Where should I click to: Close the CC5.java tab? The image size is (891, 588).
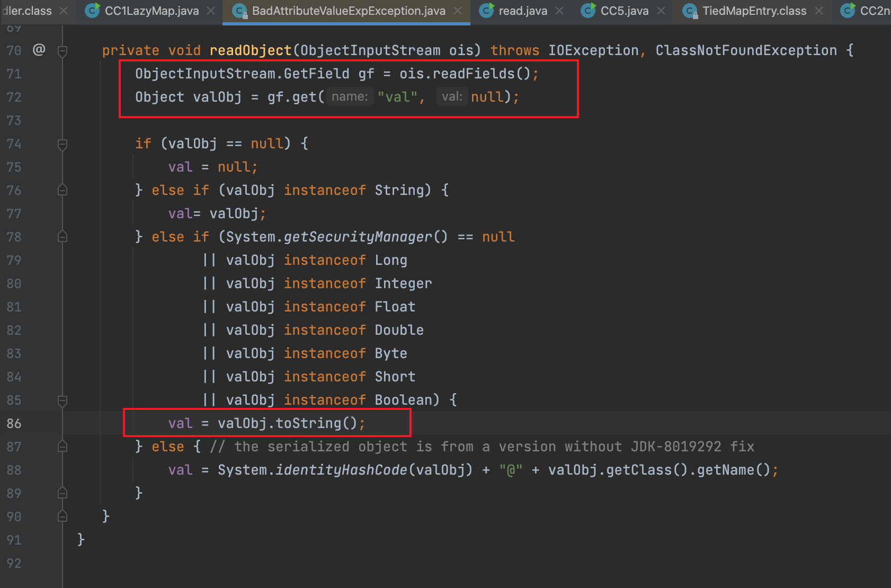661,11
